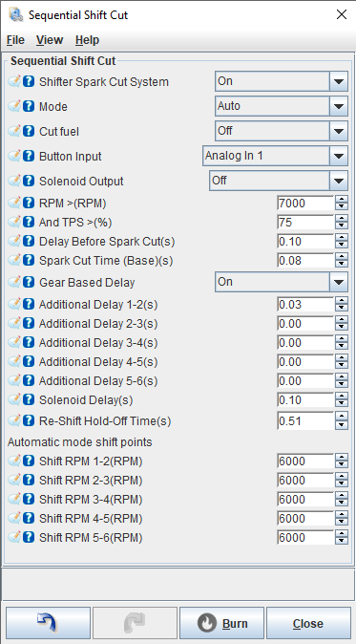Click the Shift RPM 5-6 value field
The height and width of the screenshot is (644, 356).
pyautogui.click(x=305, y=538)
